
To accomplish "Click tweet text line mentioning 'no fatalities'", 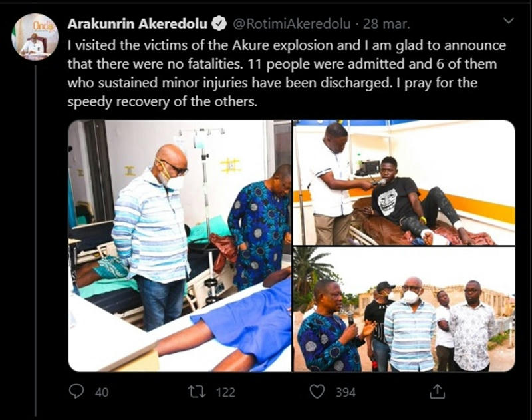I will click(286, 65).
